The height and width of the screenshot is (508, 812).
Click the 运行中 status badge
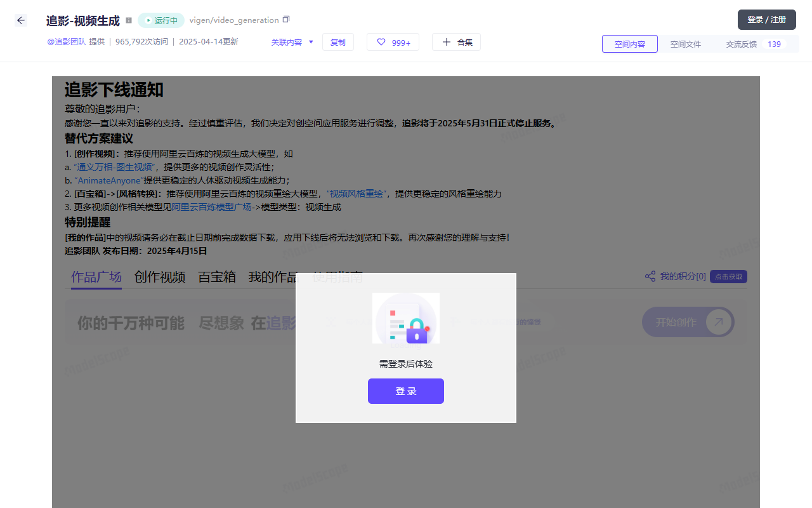[x=161, y=20]
